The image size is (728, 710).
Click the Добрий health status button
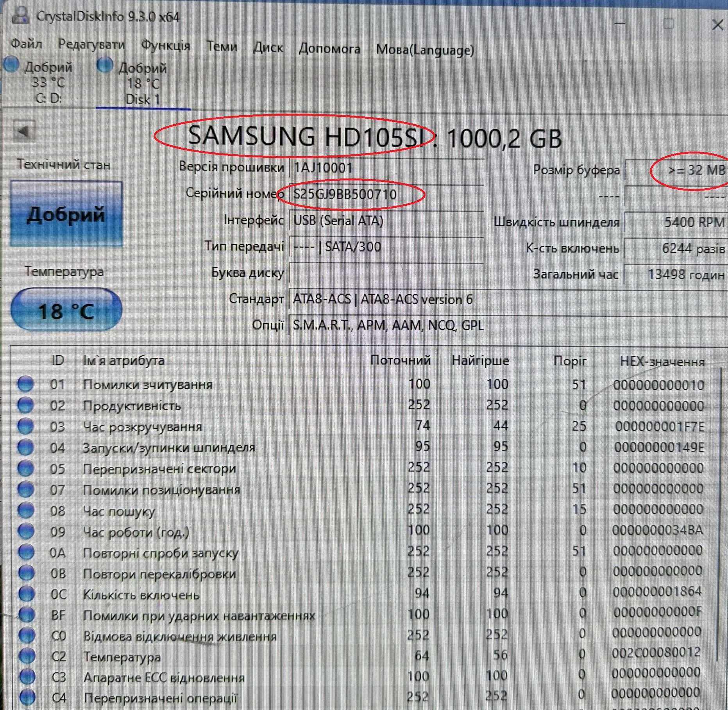tap(66, 213)
